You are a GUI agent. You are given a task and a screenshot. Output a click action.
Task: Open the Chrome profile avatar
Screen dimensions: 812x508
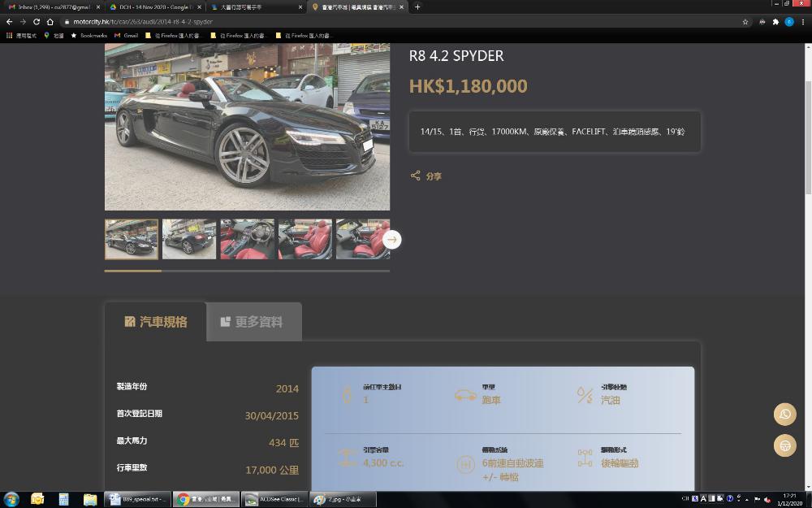click(789, 22)
